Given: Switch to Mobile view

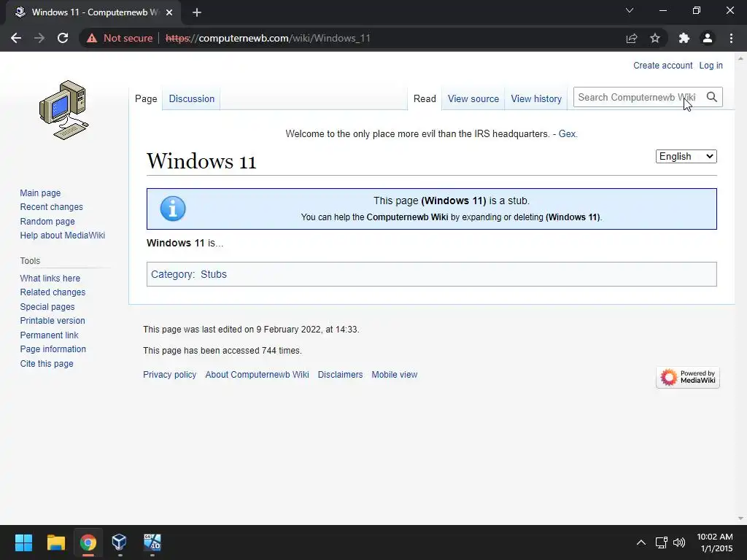Looking at the screenshot, I should pyautogui.click(x=395, y=375).
